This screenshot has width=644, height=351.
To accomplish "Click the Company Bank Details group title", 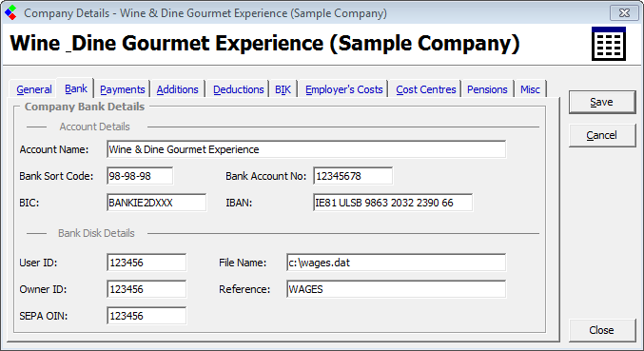I will click(85, 107).
